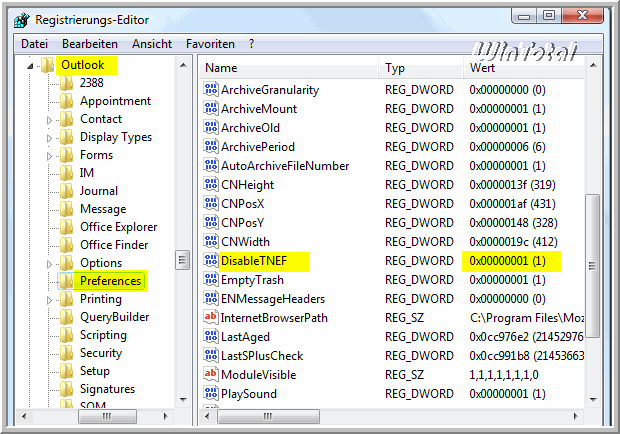Expand the Forms key

pyautogui.click(x=49, y=156)
